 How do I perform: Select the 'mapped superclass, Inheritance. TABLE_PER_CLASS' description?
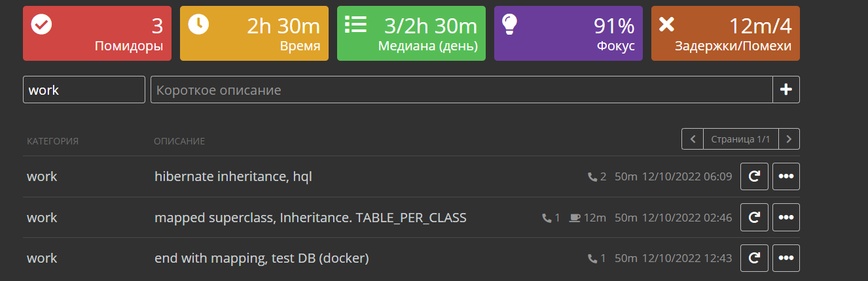(310, 218)
